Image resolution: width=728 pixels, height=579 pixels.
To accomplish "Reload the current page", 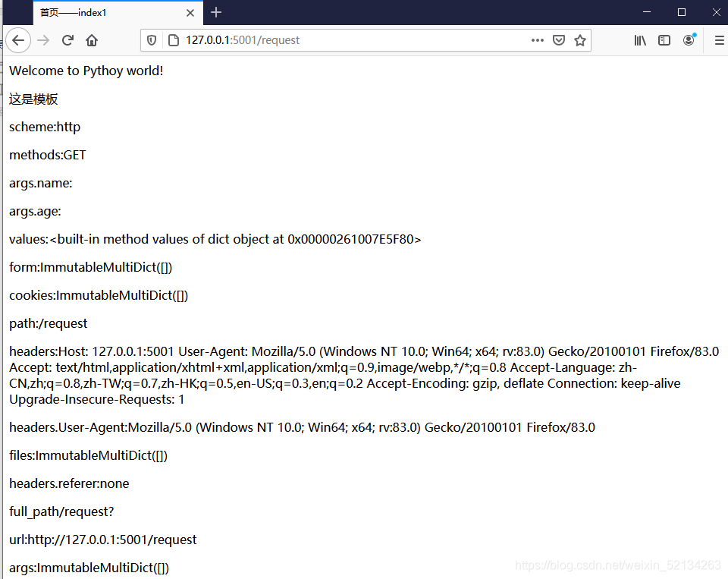I will (x=67, y=40).
